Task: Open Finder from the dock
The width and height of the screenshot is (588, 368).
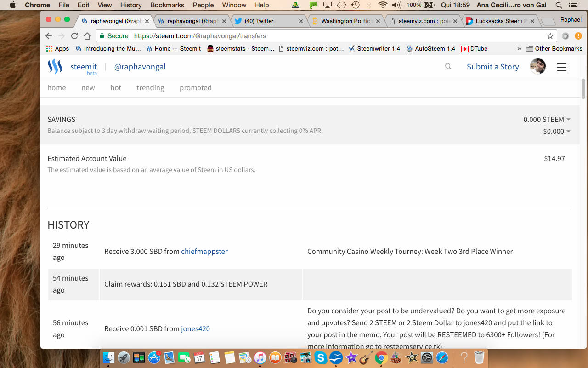Action: click(109, 357)
